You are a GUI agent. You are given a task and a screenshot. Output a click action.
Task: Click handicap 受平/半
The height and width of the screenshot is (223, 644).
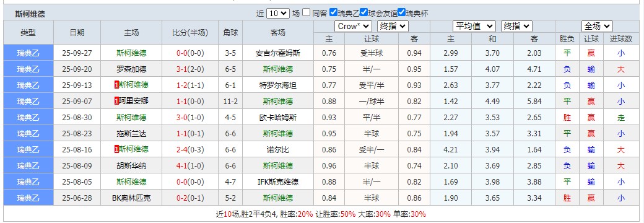coord(372,85)
